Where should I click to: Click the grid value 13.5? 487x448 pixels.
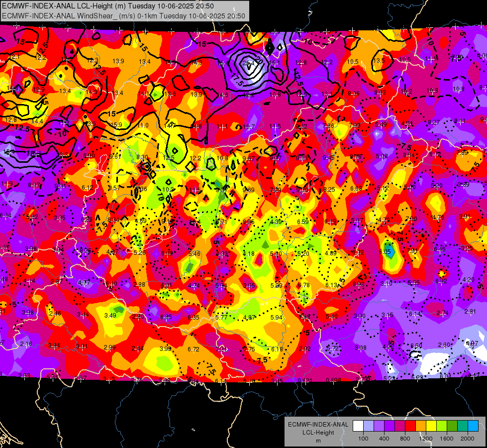coord(379,61)
